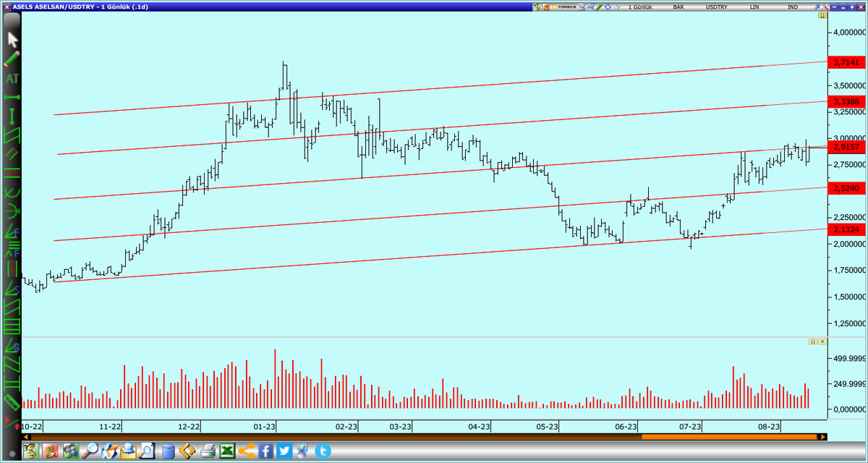The height and width of the screenshot is (463, 868).
Task: Select the slanted channel drawing tool
Action: [12, 135]
